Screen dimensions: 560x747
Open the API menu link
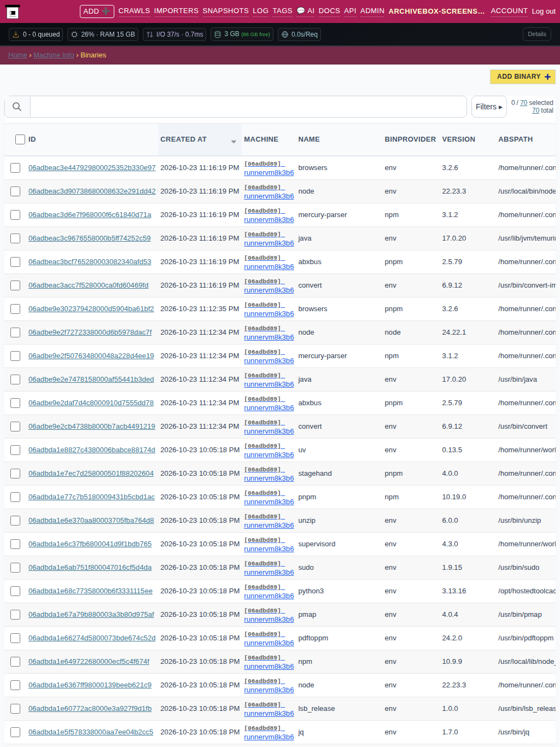pos(350,11)
